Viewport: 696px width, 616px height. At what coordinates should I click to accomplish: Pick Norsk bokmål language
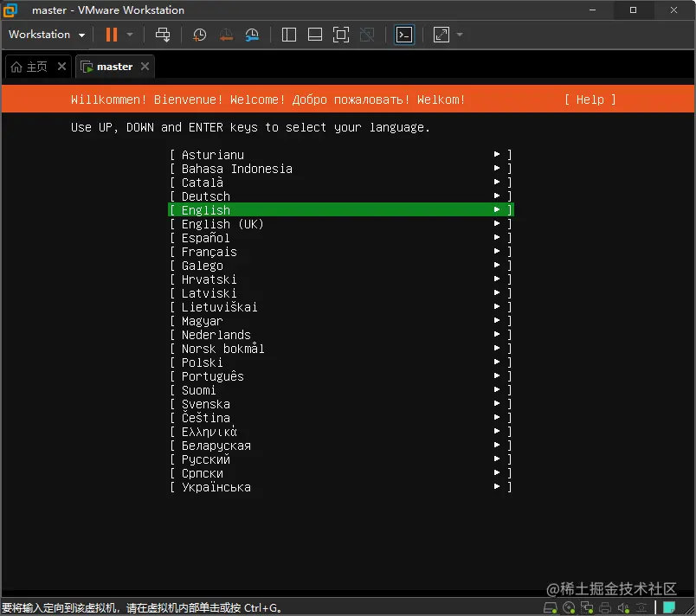(x=341, y=349)
